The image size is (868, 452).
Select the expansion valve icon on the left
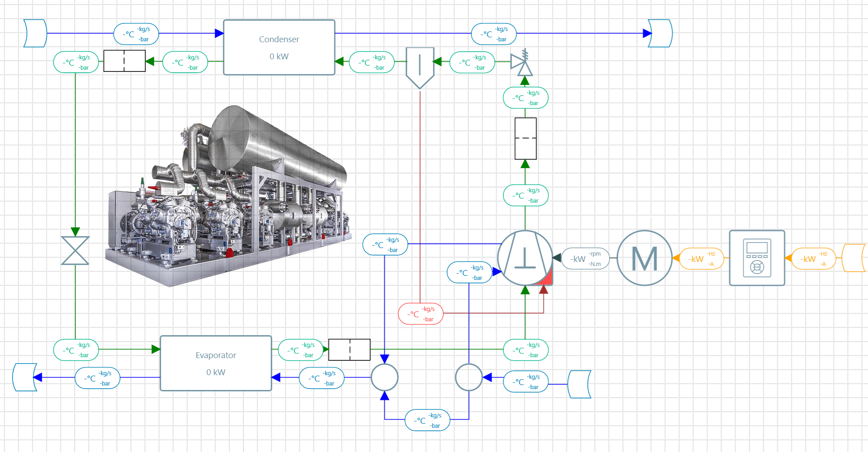click(x=74, y=250)
